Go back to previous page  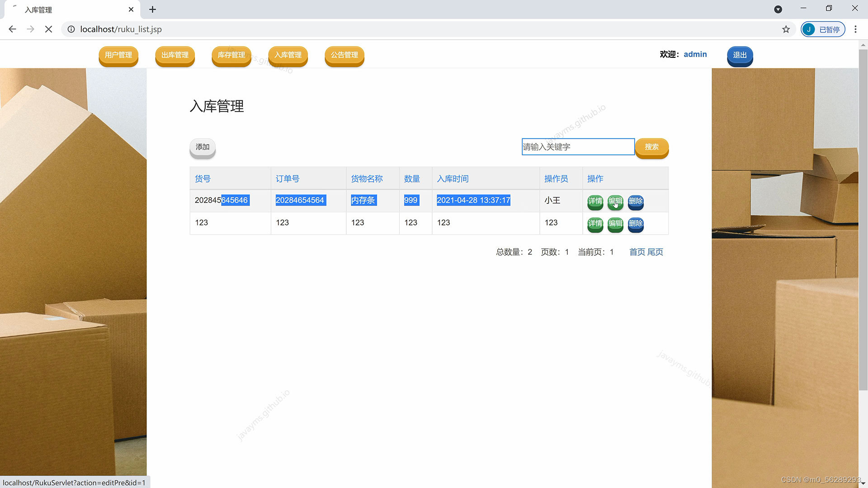tap(12, 29)
